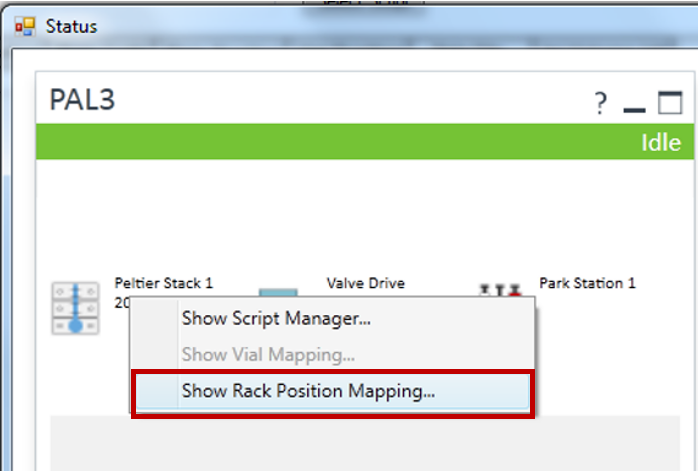Click the PAL3 panel heading
Image resolution: width=698 pixels, height=474 pixels.
[83, 100]
